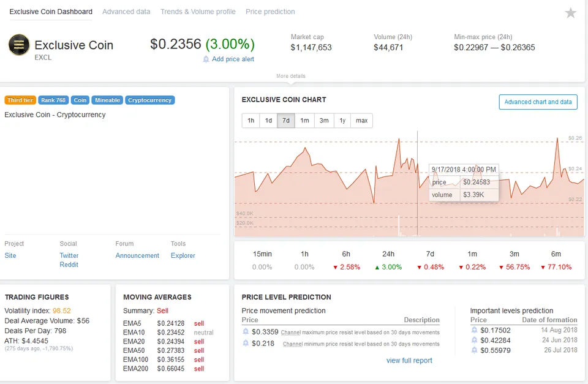
Task: Select the 1h chart range
Action: tap(251, 121)
